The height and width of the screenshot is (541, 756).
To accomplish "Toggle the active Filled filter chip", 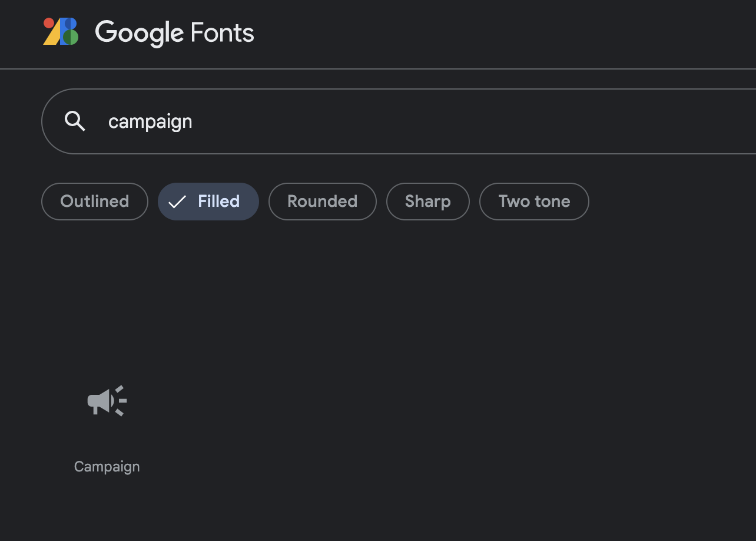I will coord(208,202).
